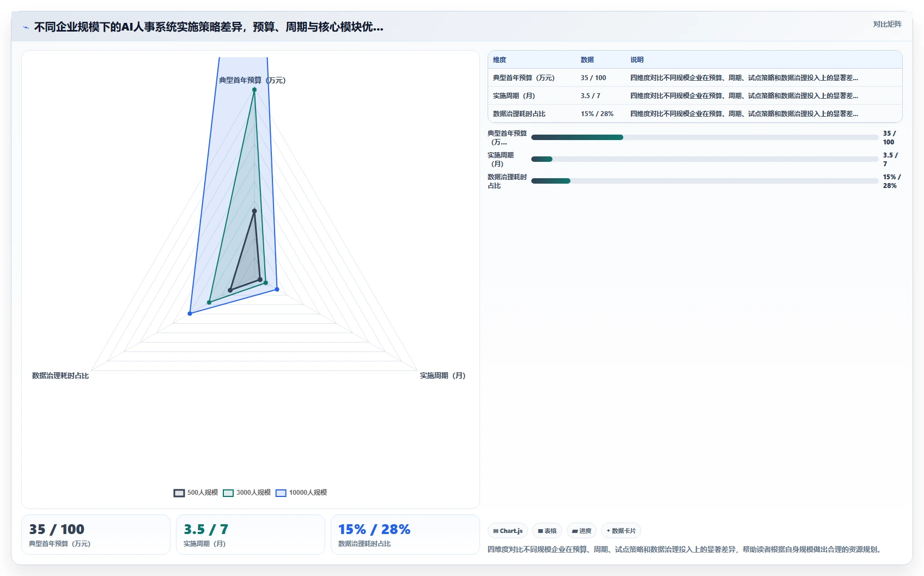
Task: Click the 数据治理耗时占比 progress bar
Action: [x=704, y=181]
